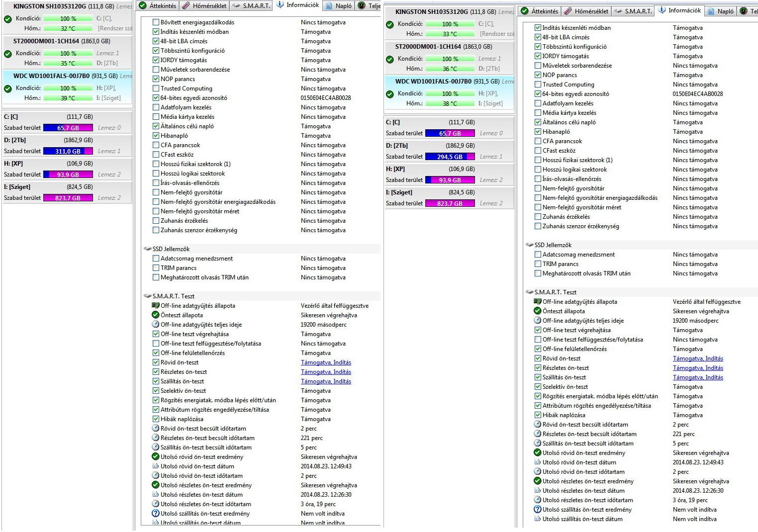Viewport: 758px width, 532px height.
Task: Toggle TRIM parancs checkbox in left window
Action: click(156, 267)
